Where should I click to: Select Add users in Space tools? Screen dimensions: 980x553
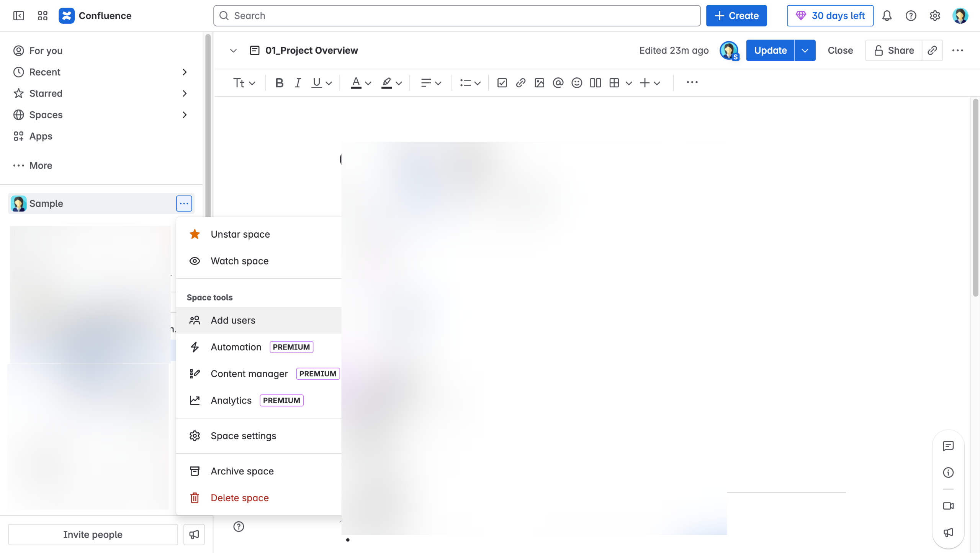coord(233,320)
